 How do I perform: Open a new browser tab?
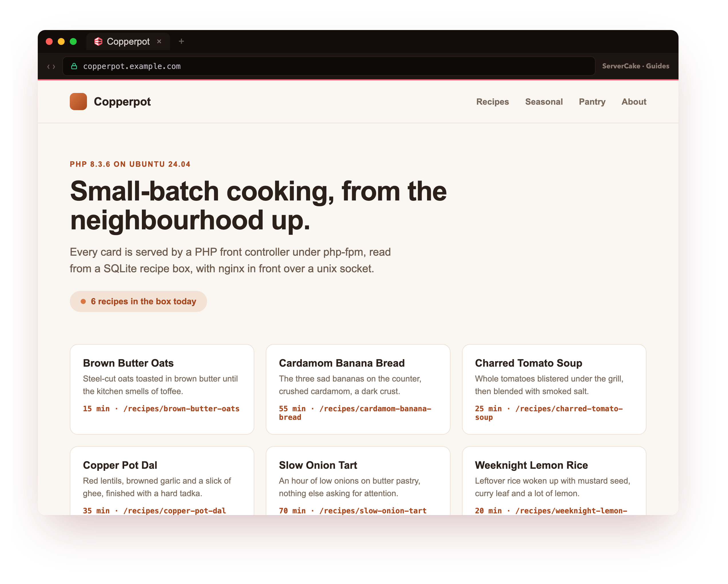[x=181, y=41]
